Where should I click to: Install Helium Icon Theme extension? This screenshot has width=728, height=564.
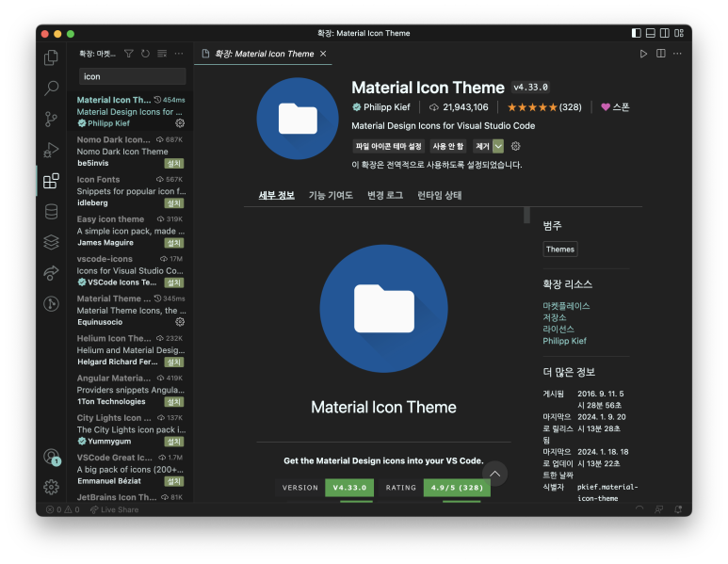174,363
